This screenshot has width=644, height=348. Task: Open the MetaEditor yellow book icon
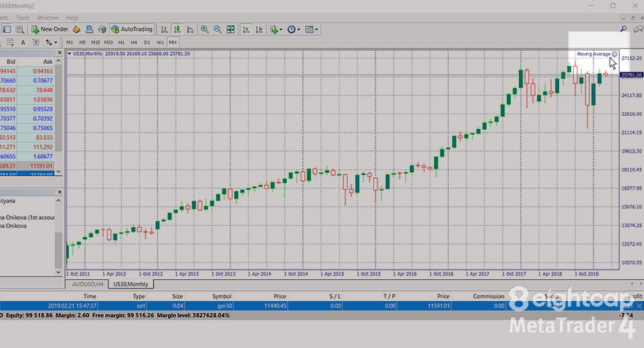tap(76, 29)
